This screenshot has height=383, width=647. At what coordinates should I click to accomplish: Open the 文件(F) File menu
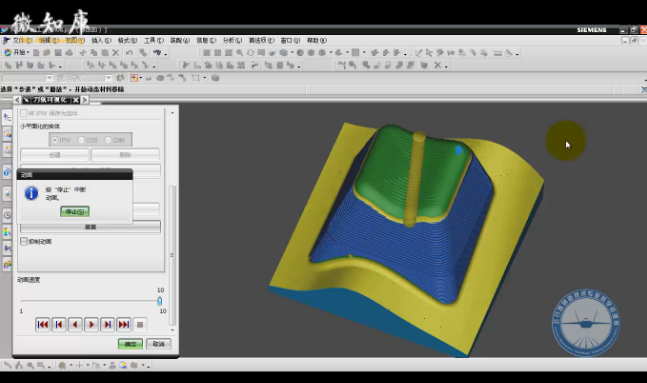[x=22, y=40]
